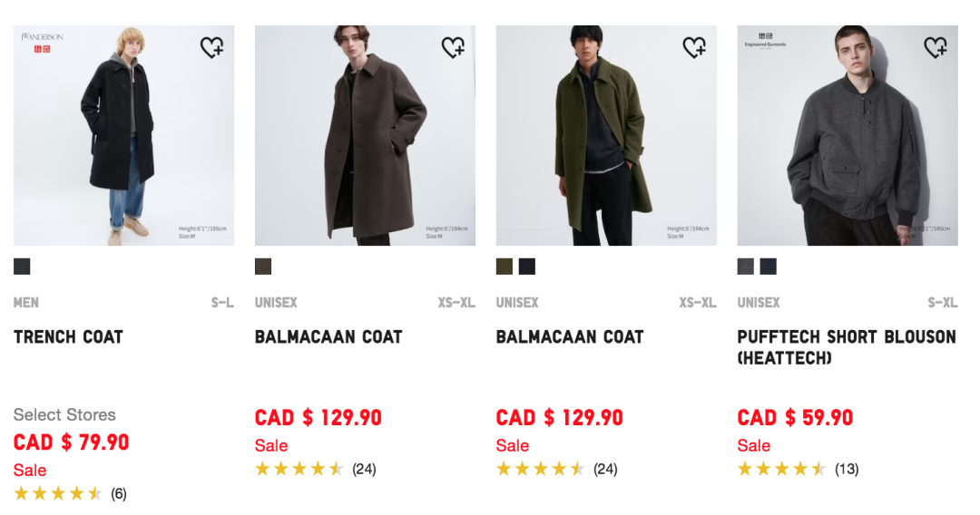Image resolution: width=980 pixels, height=515 pixels.
Task: Open Pufftech Blouson's 13 reviews rating
Action: coord(797,469)
